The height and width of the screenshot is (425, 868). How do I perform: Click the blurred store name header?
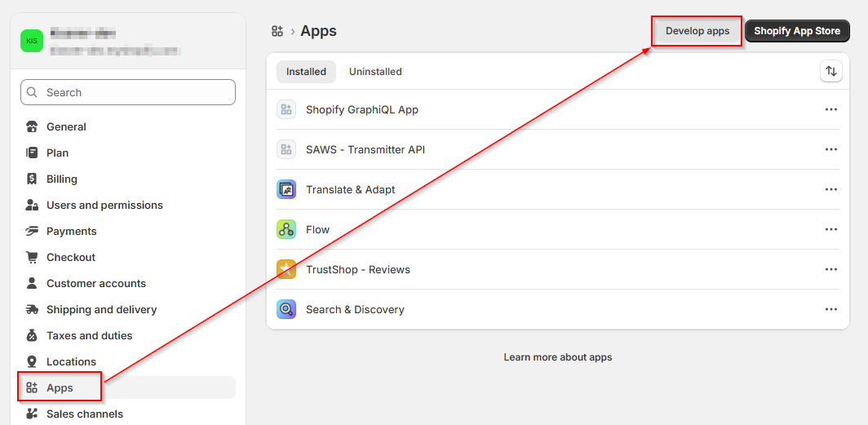coord(82,33)
